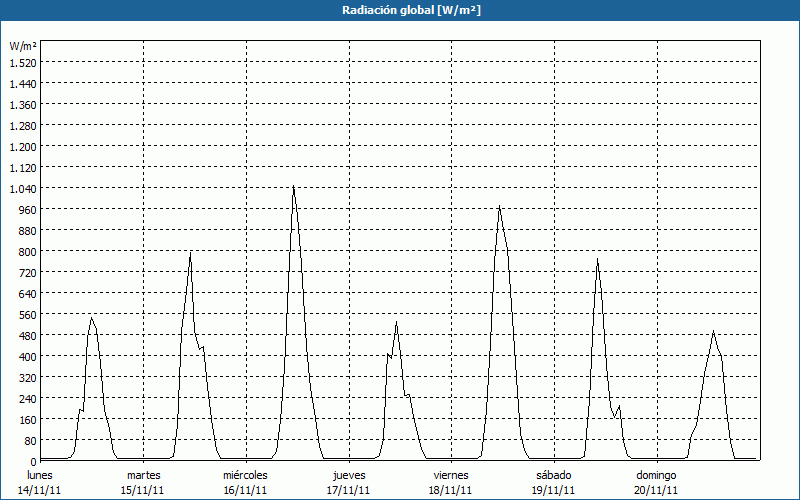Select the 400 y-axis value

[x=28, y=357]
